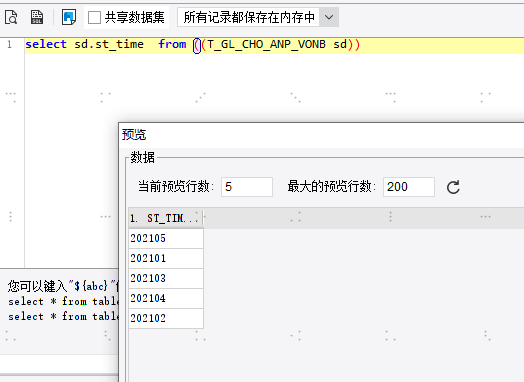
Task: Select the cell with value 202105
Action: point(166,238)
